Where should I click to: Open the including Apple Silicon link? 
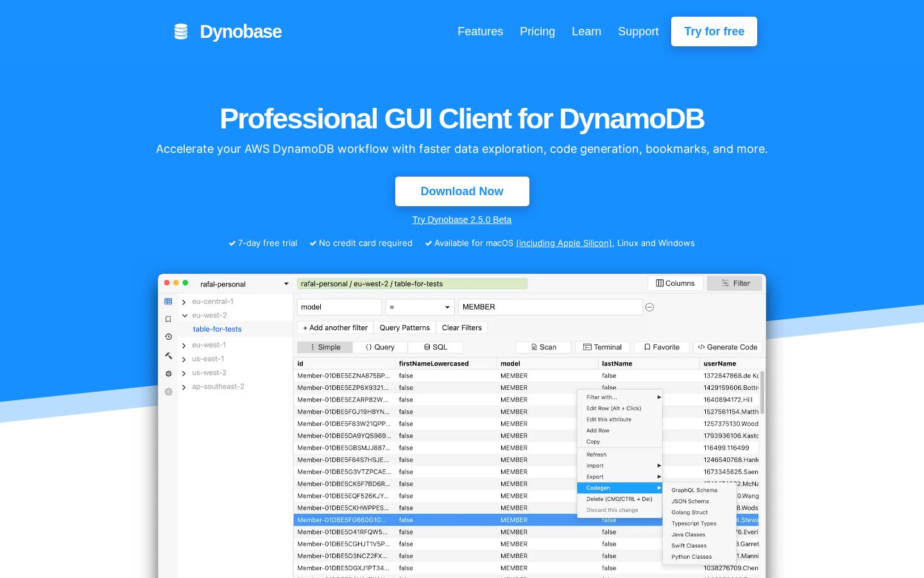564,243
